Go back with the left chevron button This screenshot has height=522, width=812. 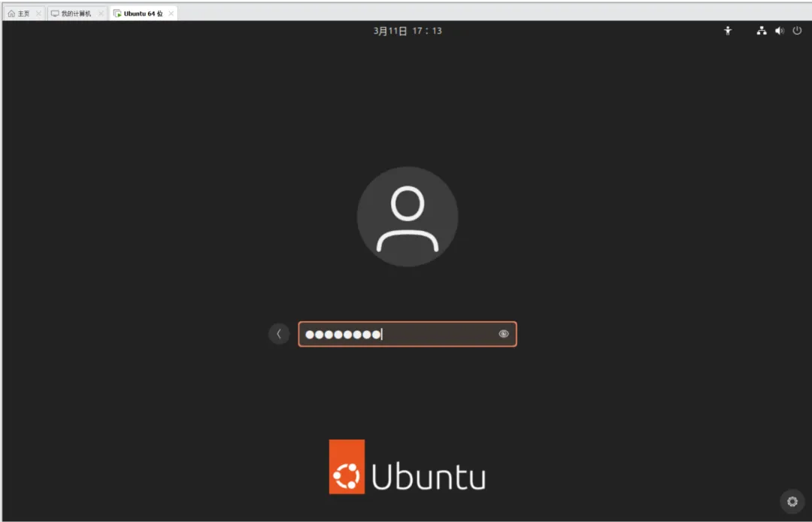pyautogui.click(x=279, y=334)
